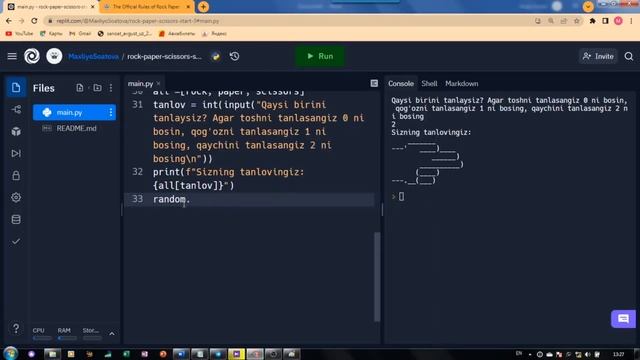The width and height of the screenshot is (640, 360).
Task: Bookmark page with star icon
Action: coord(577,21)
